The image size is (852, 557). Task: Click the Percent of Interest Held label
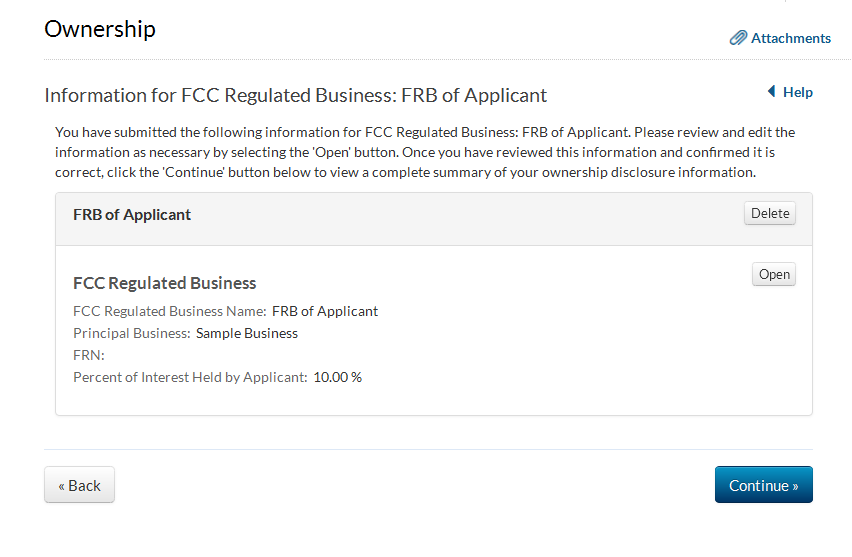point(190,377)
